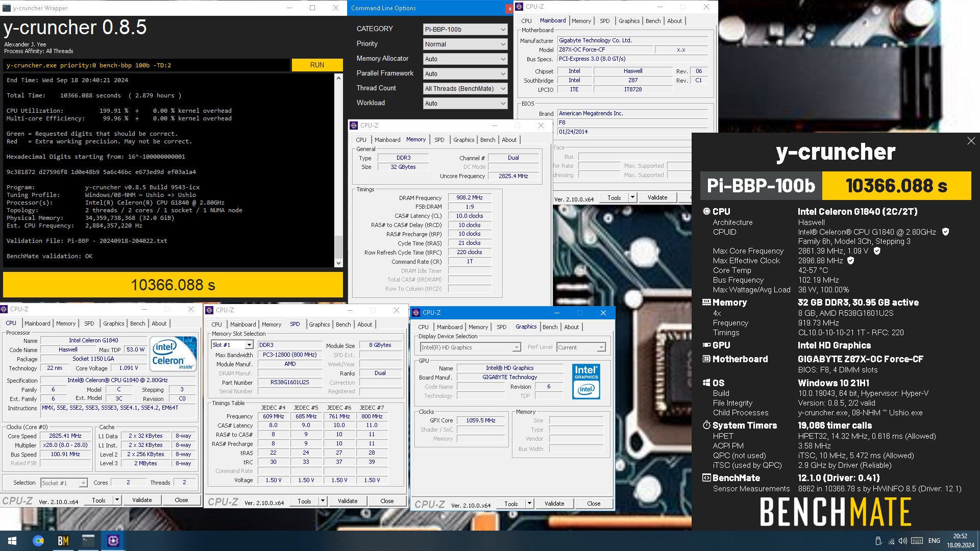Click the yellow RUN button
This screenshot has height=551, width=980.
tap(317, 65)
